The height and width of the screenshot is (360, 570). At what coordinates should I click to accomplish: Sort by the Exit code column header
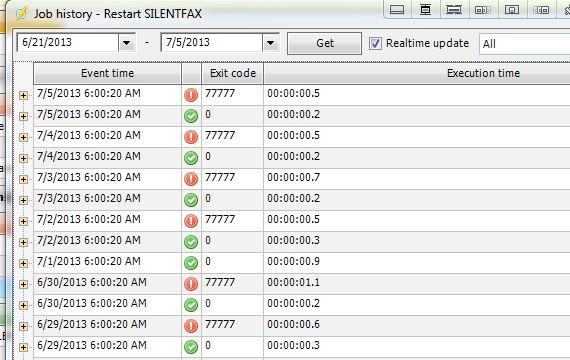232,73
